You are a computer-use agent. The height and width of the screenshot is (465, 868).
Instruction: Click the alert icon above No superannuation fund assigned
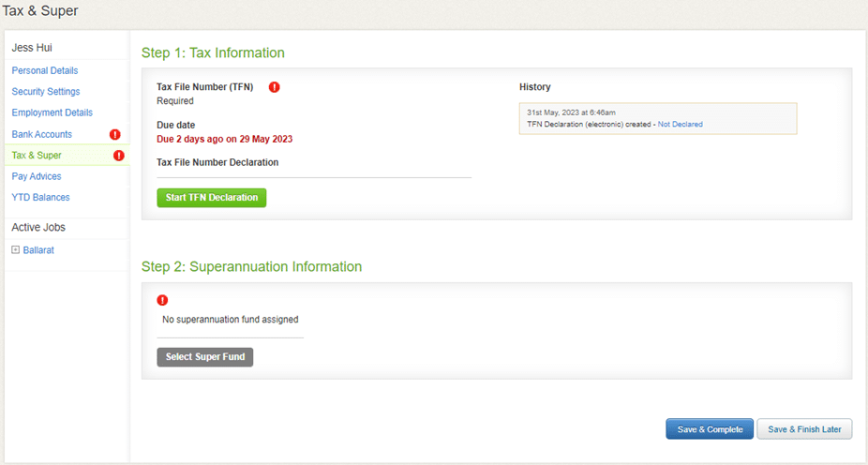[x=162, y=300]
